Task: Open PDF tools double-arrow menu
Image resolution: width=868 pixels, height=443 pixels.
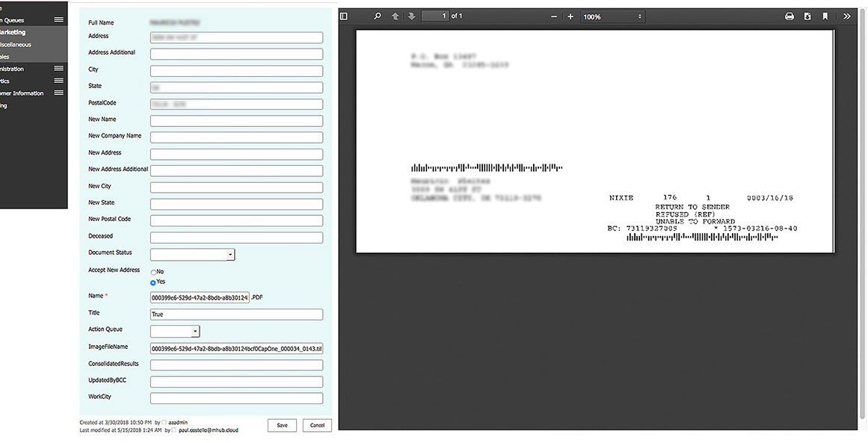Action: click(x=847, y=16)
